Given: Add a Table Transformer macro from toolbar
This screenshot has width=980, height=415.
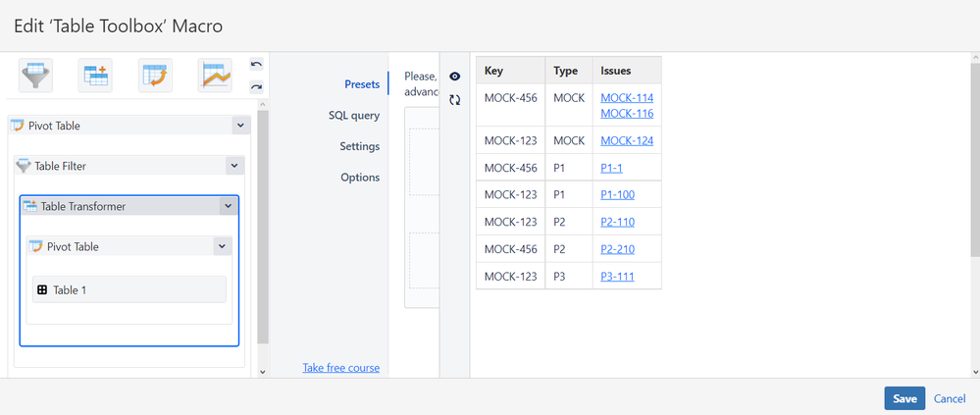Looking at the screenshot, I should click(95, 76).
